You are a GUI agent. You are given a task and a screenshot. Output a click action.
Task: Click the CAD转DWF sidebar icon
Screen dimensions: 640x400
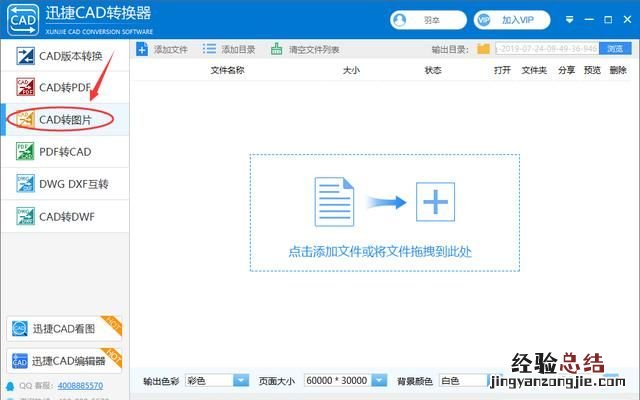pos(24,214)
